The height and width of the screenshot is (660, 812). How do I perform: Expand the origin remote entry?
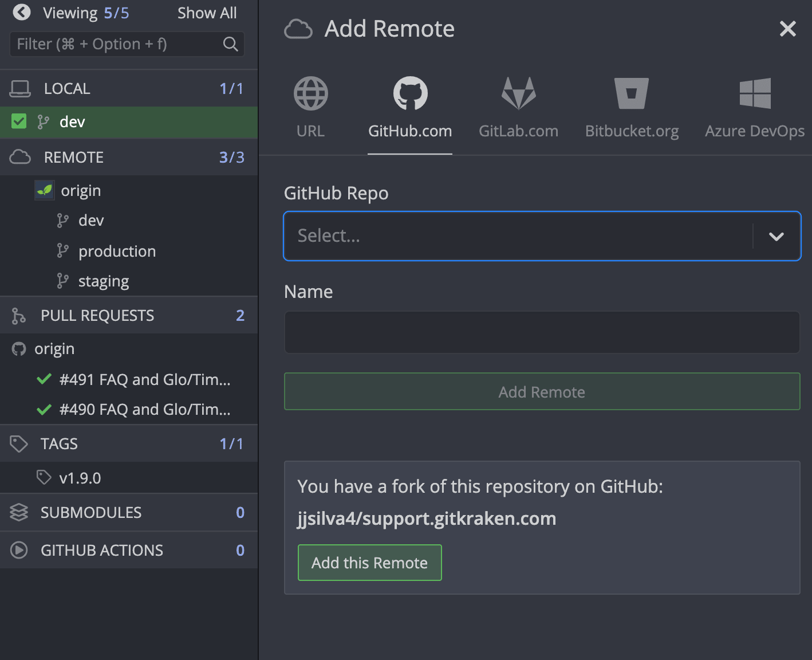[81, 190]
